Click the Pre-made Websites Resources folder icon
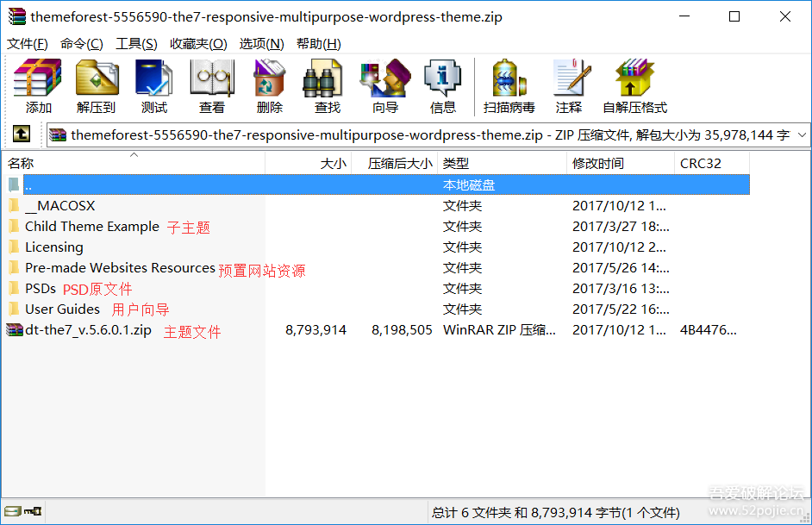The width and height of the screenshot is (812, 525). pos(14,268)
